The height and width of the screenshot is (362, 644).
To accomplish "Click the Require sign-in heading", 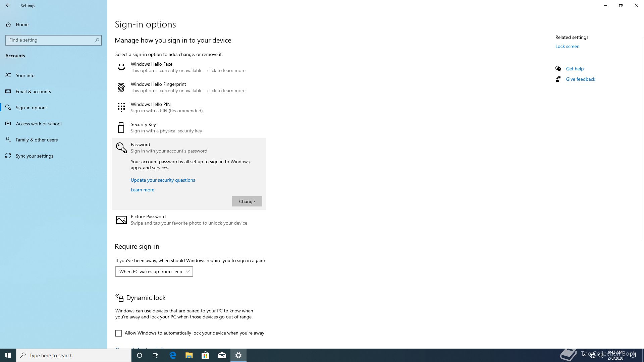I will pyautogui.click(x=137, y=246).
